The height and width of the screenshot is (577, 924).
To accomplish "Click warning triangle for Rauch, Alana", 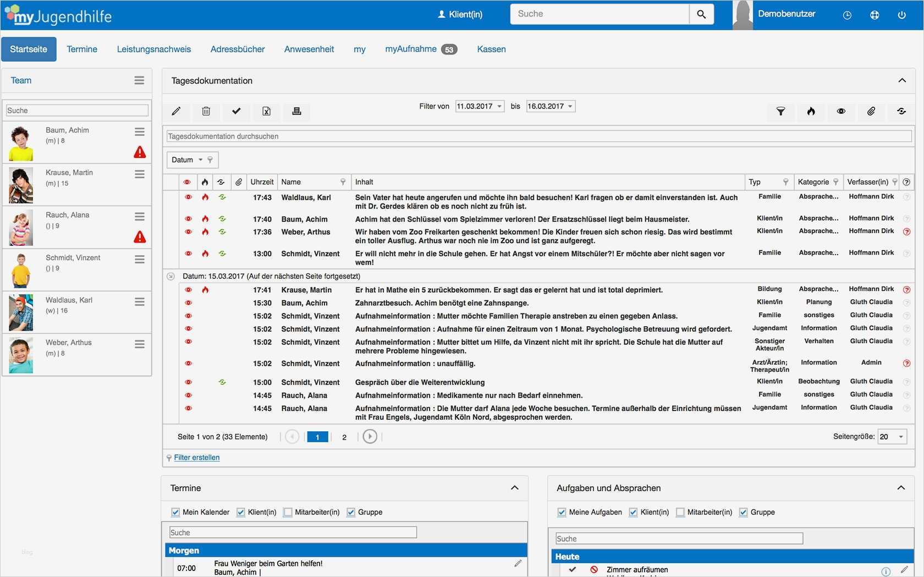I will click(140, 237).
